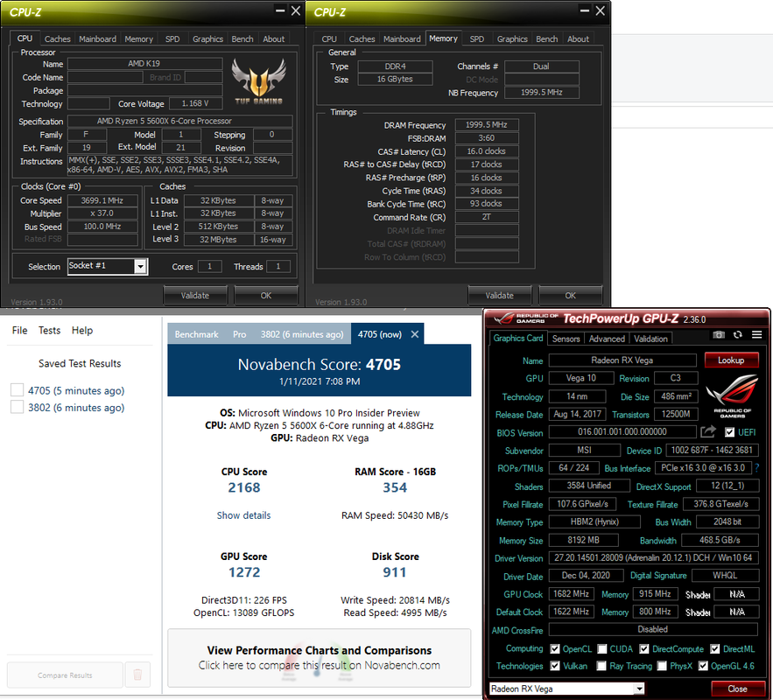
Task: Open Graphics tab in left CPU-Z window
Action: 207,38
